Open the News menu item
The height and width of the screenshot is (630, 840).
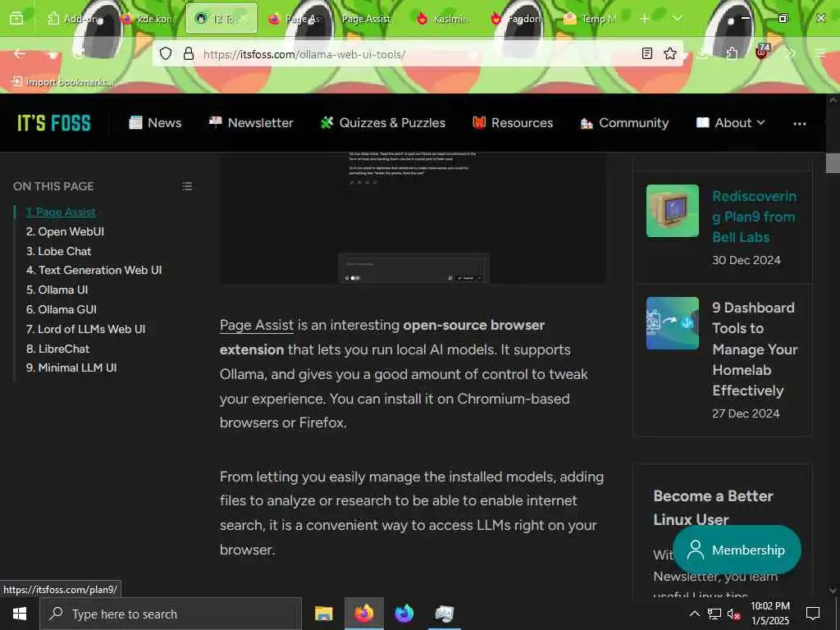pyautogui.click(x=155, y=123)
